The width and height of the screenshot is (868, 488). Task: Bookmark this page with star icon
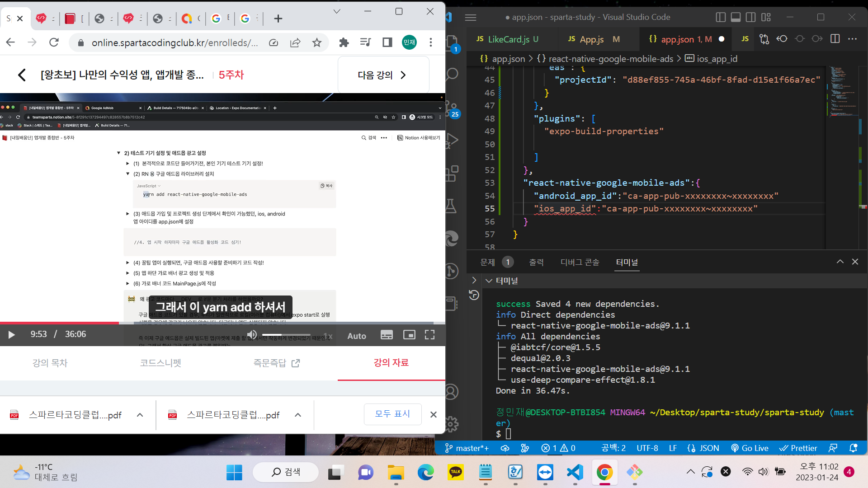click(x=317, y=42)
